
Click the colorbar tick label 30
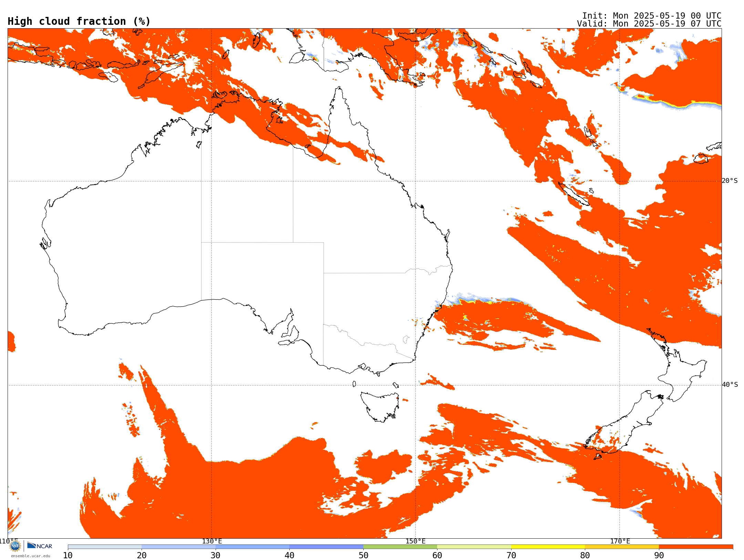[216, 556]
